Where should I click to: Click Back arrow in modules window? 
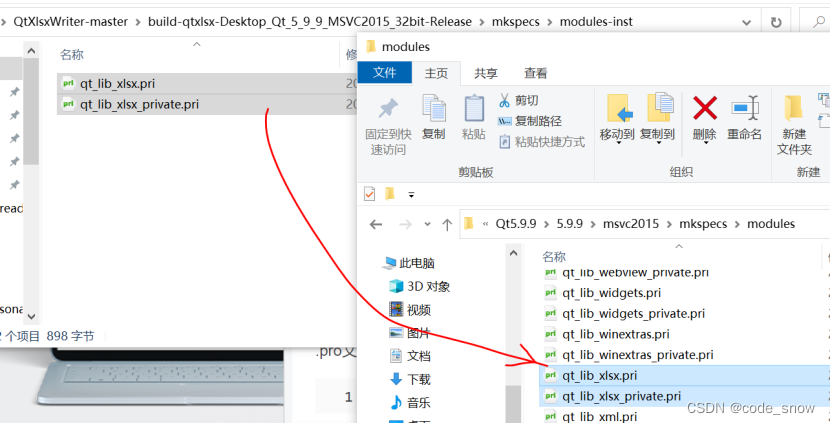[376, 224]
